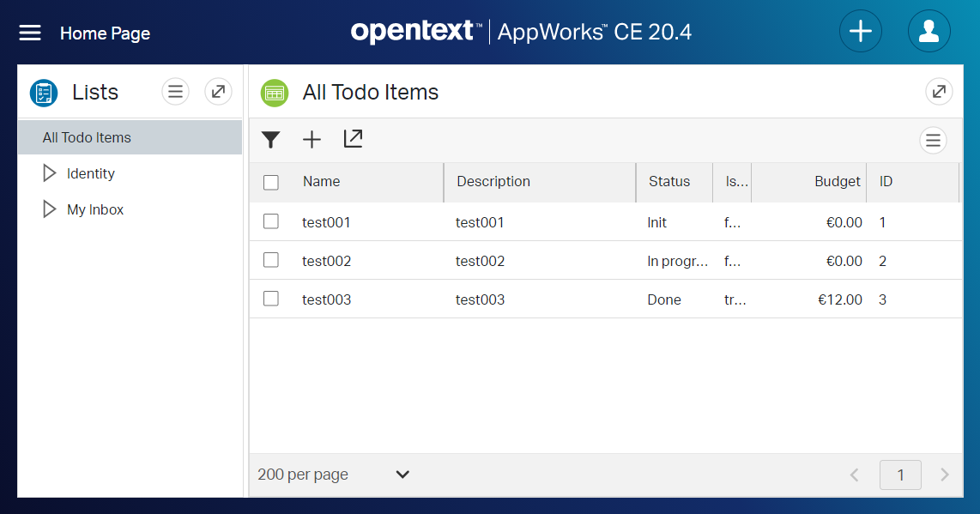Select All Todo Items in Lists
Screen dimensions: 980x514
click(x=130, y=137)
